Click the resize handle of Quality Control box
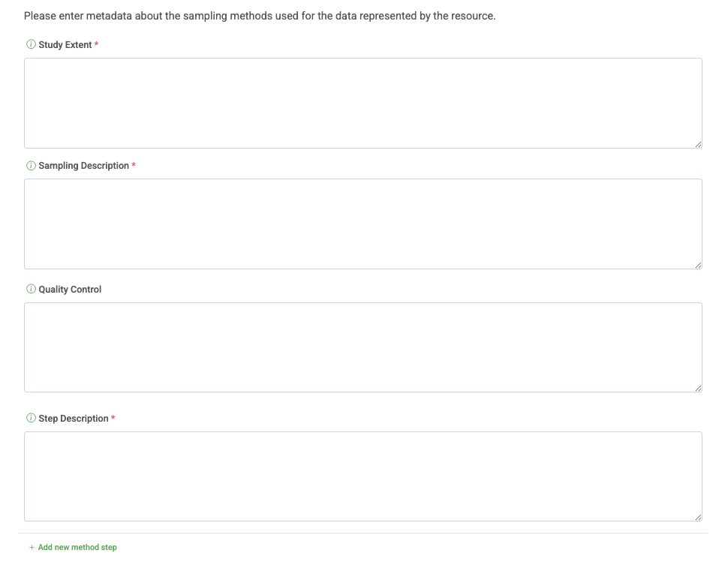728x571 pixels. point(698,387)
